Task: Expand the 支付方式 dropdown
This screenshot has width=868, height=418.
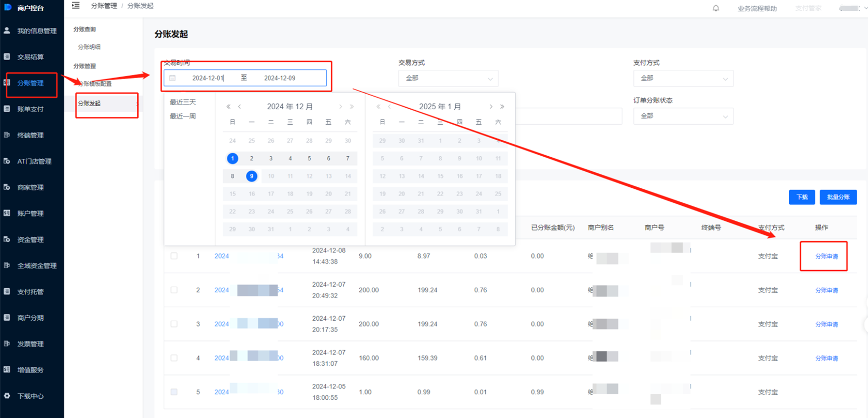Action: tap(683, 79)
